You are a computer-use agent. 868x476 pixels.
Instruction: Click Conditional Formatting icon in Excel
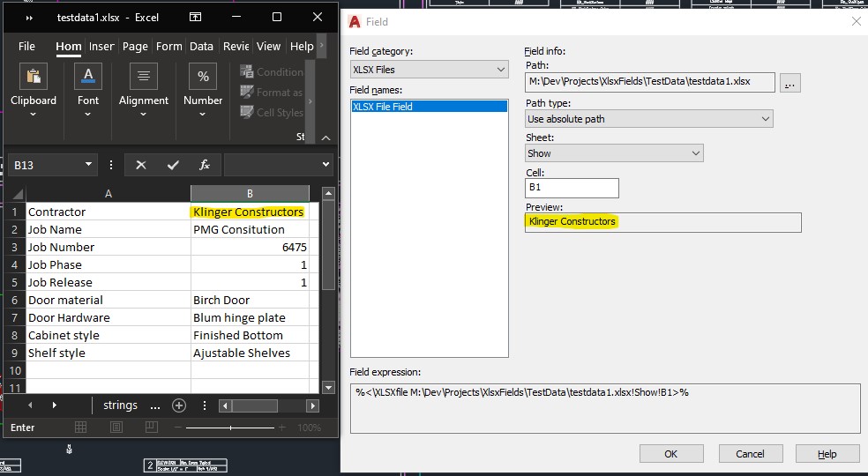tap(247, 71)
